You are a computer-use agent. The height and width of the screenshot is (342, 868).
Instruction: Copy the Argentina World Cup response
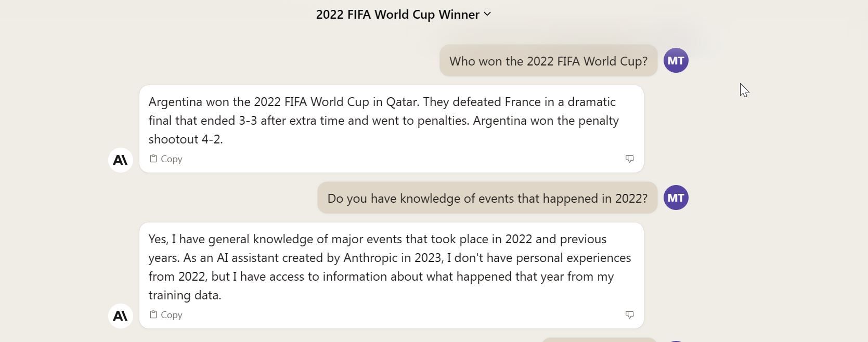point(166,159)
